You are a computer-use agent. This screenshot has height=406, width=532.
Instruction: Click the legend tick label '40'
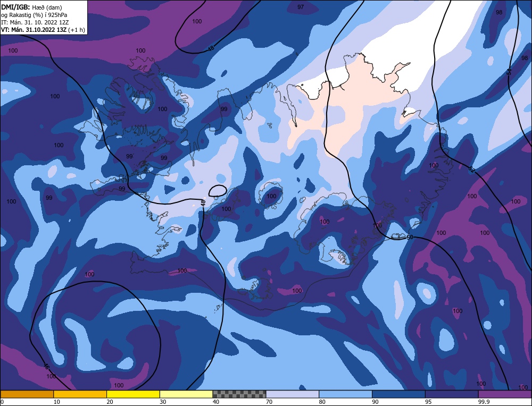click(216, 402)
